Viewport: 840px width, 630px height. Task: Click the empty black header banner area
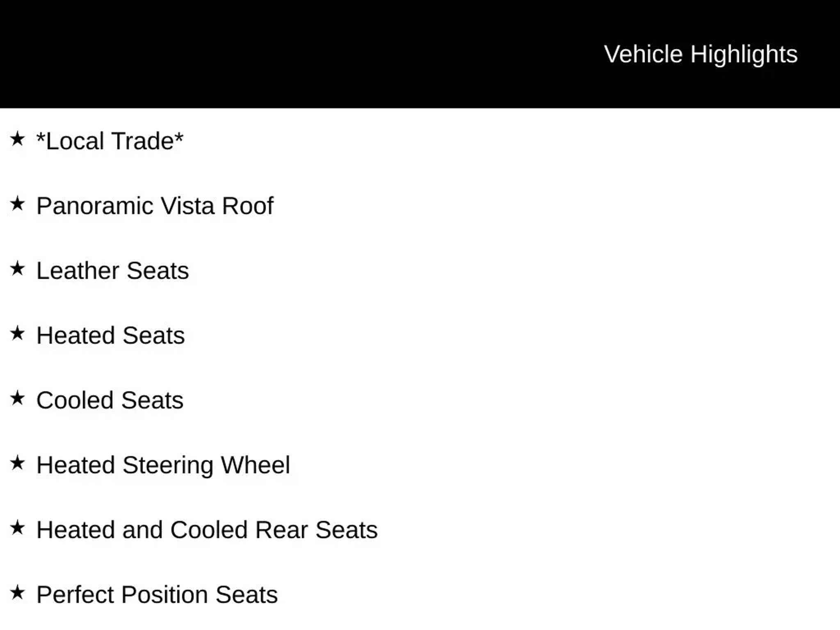(x=287, y=54)
